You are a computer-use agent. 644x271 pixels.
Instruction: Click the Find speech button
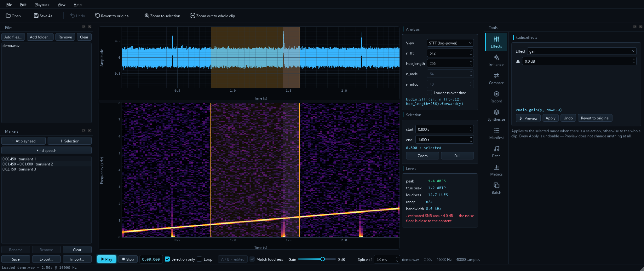(x=46, y=150)
